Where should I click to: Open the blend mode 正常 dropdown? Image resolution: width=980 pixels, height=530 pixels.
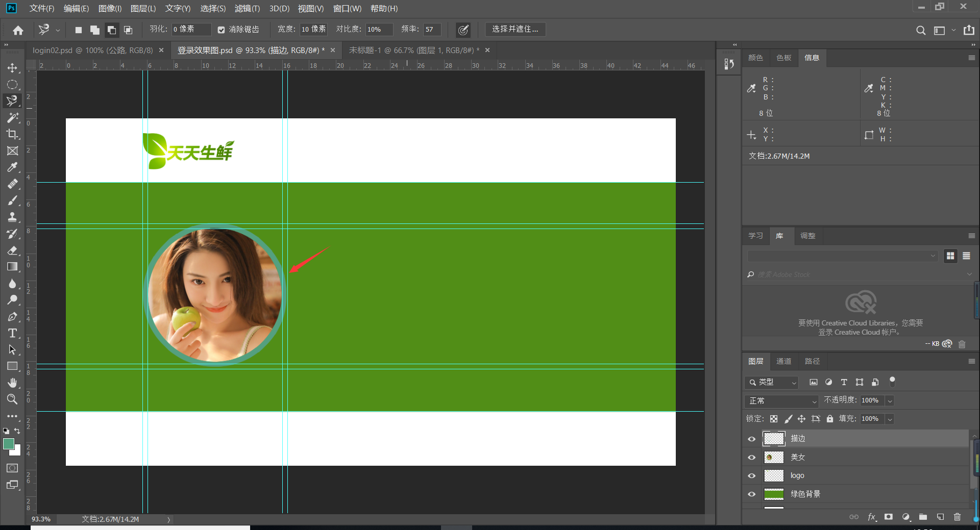pos(781,401)
